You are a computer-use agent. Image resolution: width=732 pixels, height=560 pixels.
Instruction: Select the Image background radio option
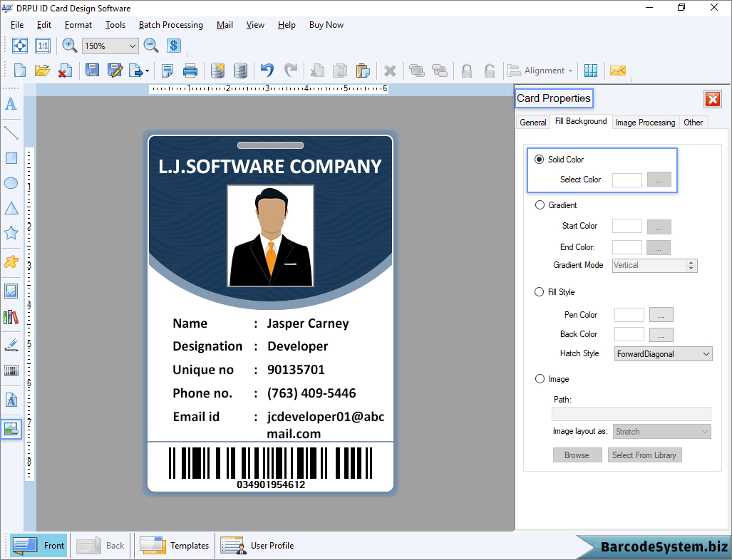coord(540,379)
